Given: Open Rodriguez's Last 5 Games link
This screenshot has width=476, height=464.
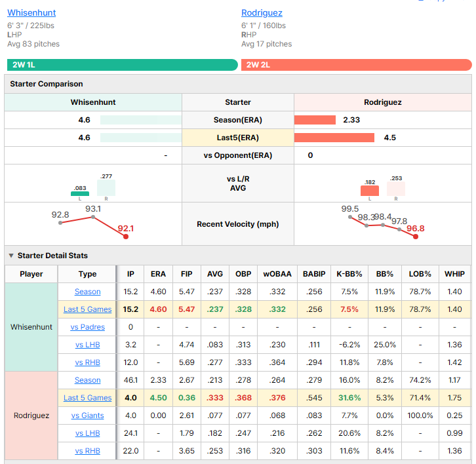Looking at the screenshot, I should click(87, 398).
